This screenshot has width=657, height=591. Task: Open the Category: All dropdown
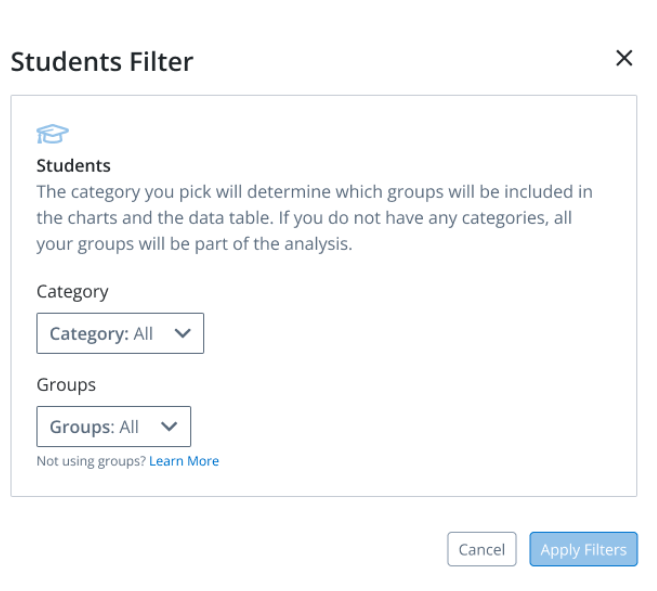click(120, 334)
